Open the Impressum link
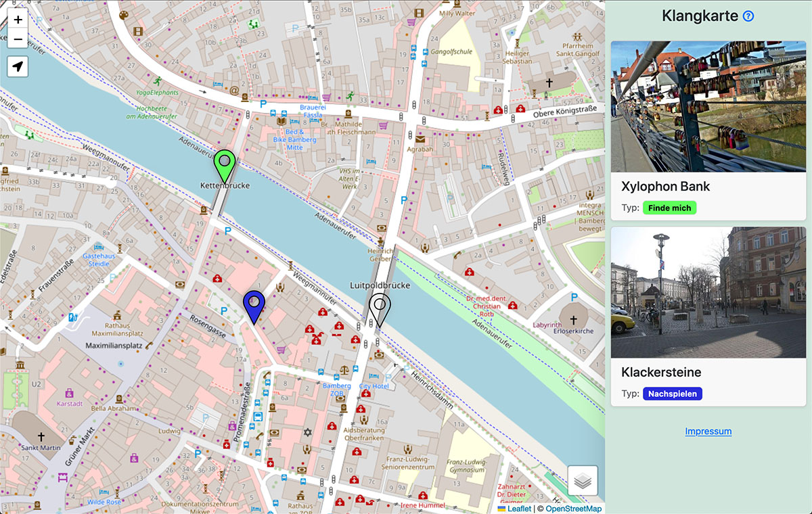Image resolution: width=812 pixels, height=514 pixels. [708, 431]
